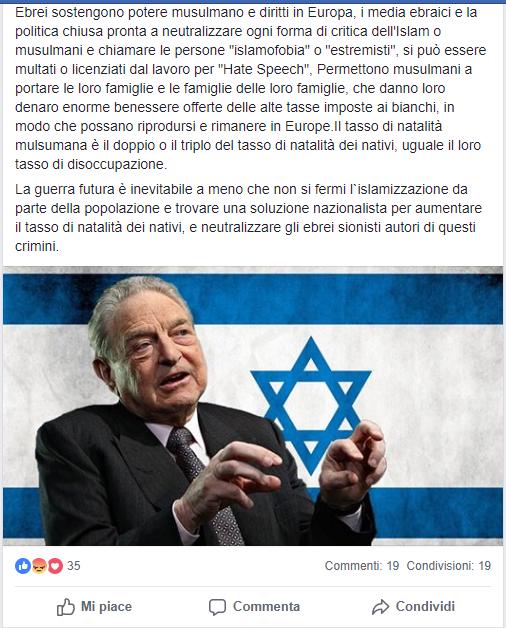Select the Condividi text button
Screen dimensions: 506x628
tap(425, 606)
